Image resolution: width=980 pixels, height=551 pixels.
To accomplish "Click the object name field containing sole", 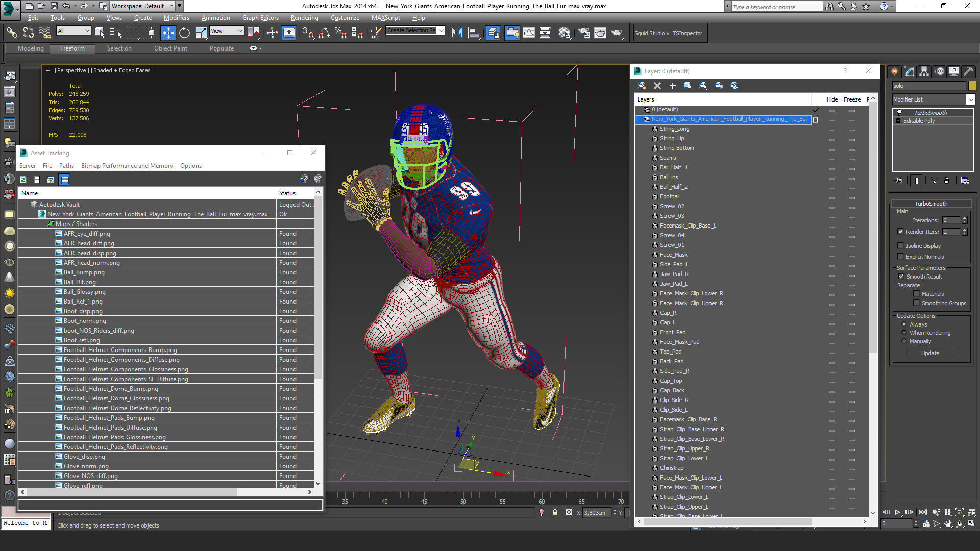I will point(929,86).
